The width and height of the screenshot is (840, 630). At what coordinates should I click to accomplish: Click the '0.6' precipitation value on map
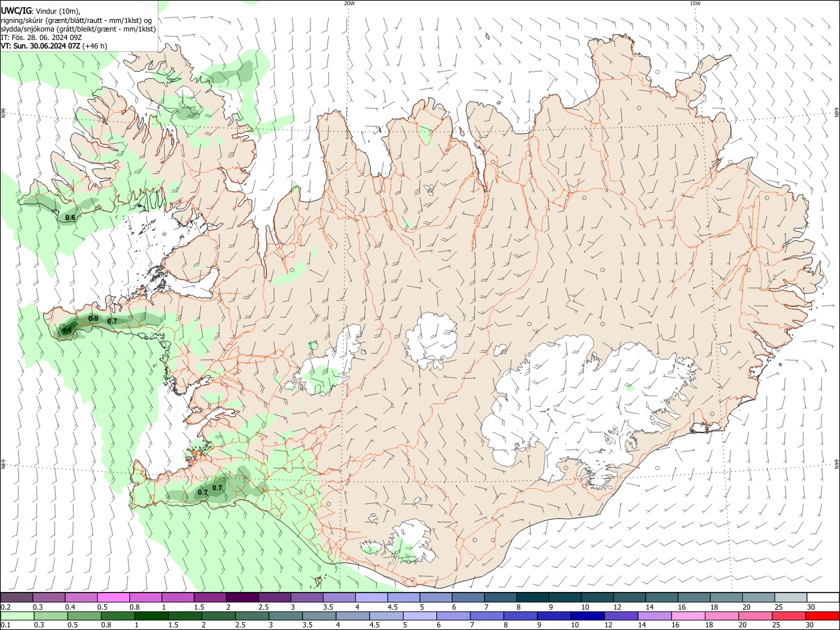(x=71, y=218)
